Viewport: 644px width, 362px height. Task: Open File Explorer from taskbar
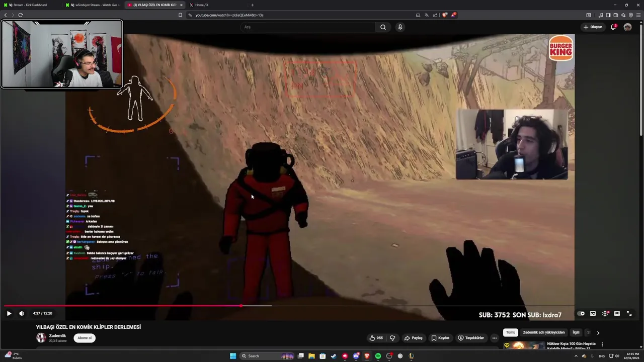[311, 356]
